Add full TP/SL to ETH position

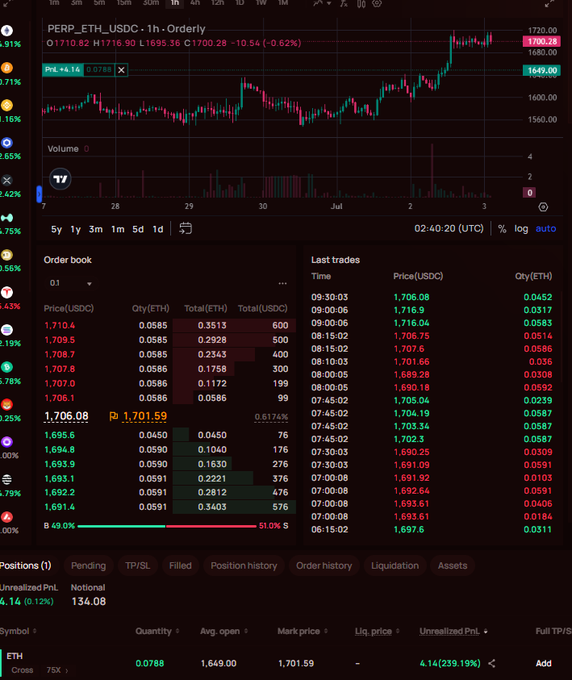[543, 663]
